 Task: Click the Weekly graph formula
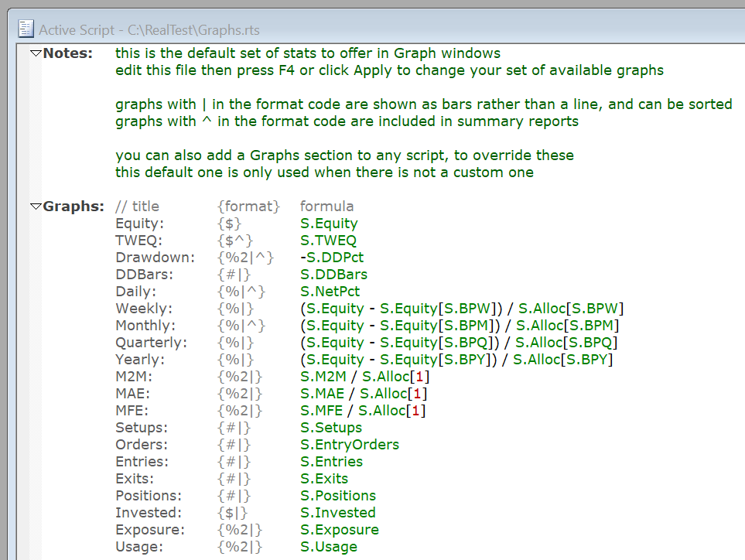[x=461, y=309]
